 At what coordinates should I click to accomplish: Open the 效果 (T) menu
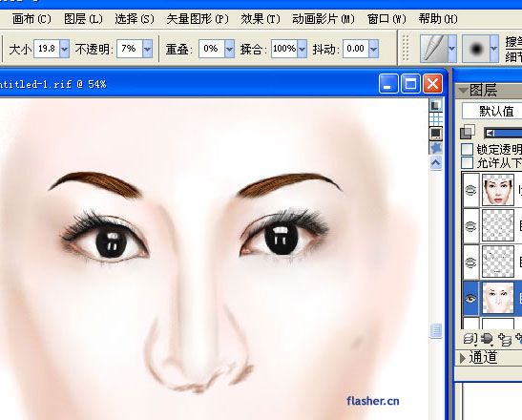coord(261,19)
